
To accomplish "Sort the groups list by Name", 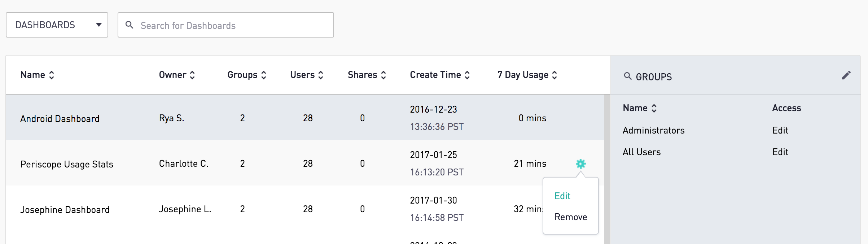I will coord(654,108).
